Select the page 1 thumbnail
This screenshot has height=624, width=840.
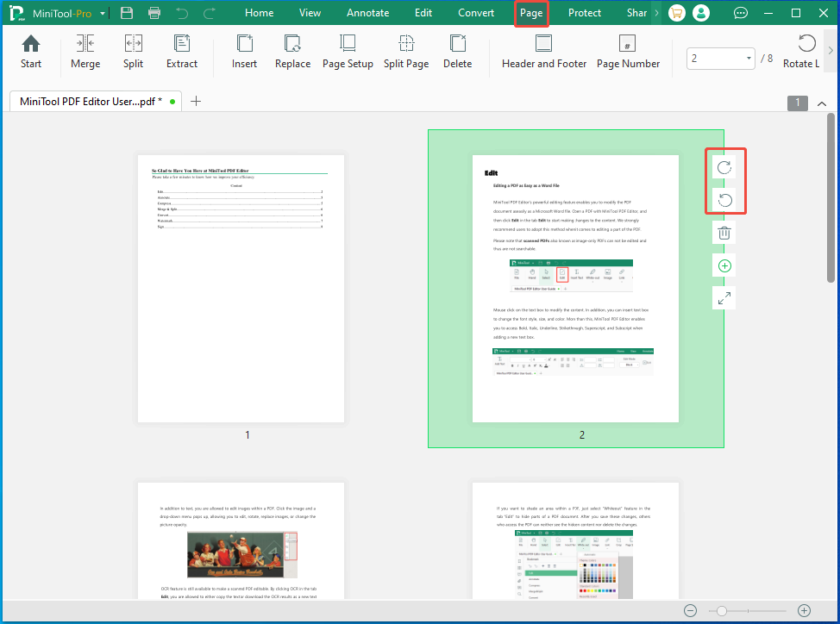[x=241, y=289]
